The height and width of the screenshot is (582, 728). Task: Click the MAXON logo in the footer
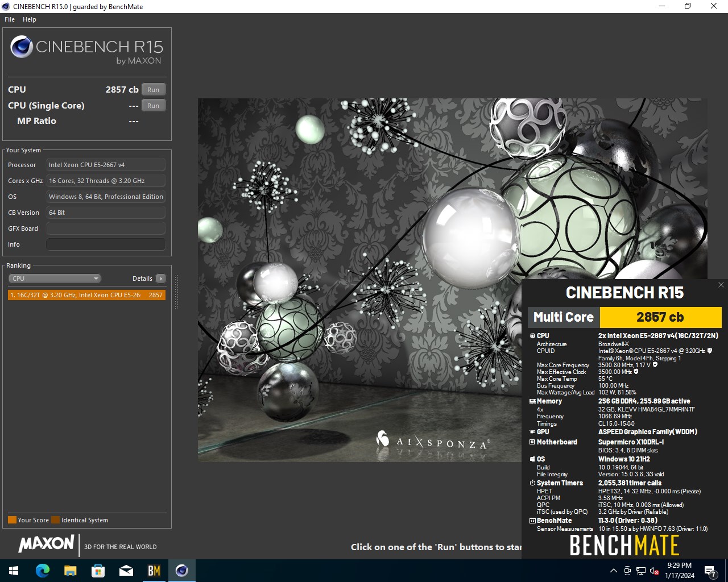[46, 544]
